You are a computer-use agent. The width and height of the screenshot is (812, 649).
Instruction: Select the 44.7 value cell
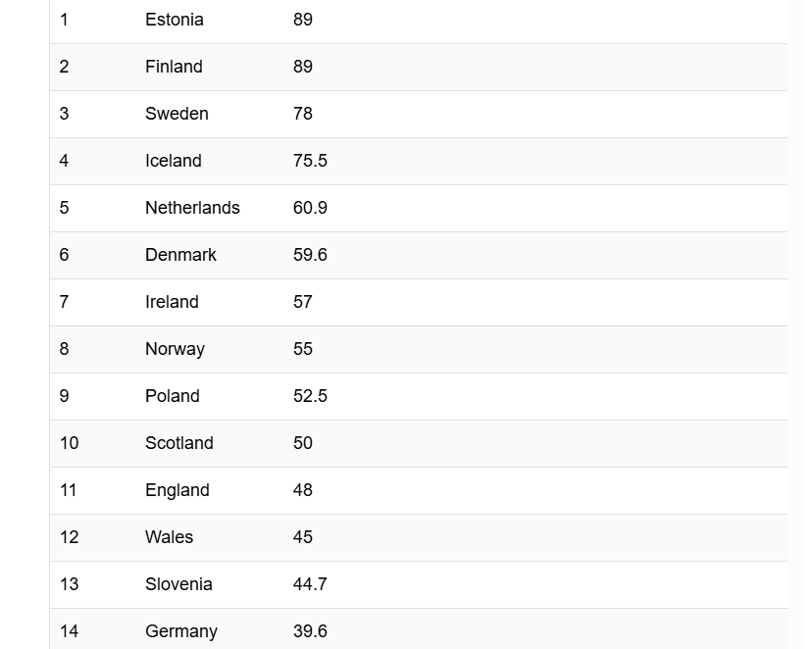310,584
